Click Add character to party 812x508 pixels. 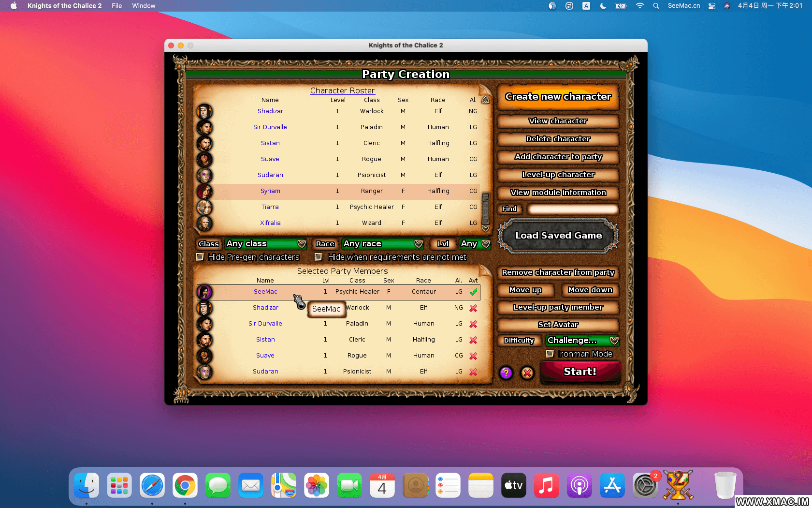pos(558,157)
